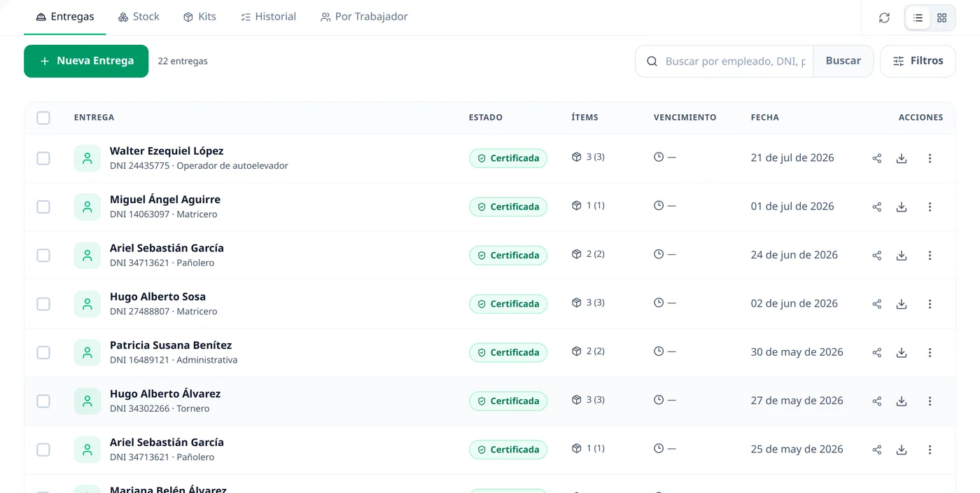Download Walter Ezequiel López delivery
Viewport: 980px width, 493px height.
[x=902, y=158]
